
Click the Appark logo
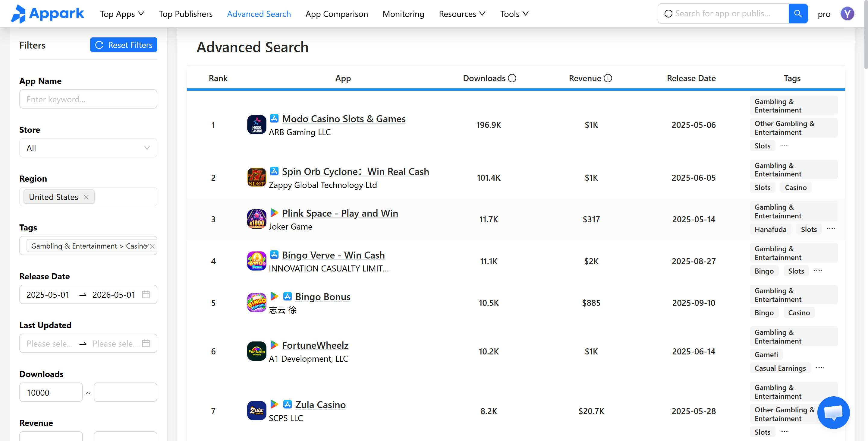(48, 14)
